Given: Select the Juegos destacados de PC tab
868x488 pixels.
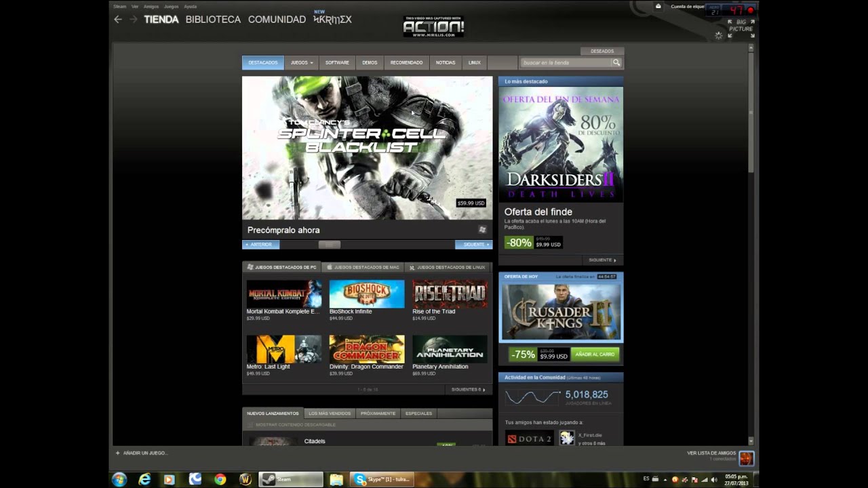Looking at the screenshot, I should 281,267.
